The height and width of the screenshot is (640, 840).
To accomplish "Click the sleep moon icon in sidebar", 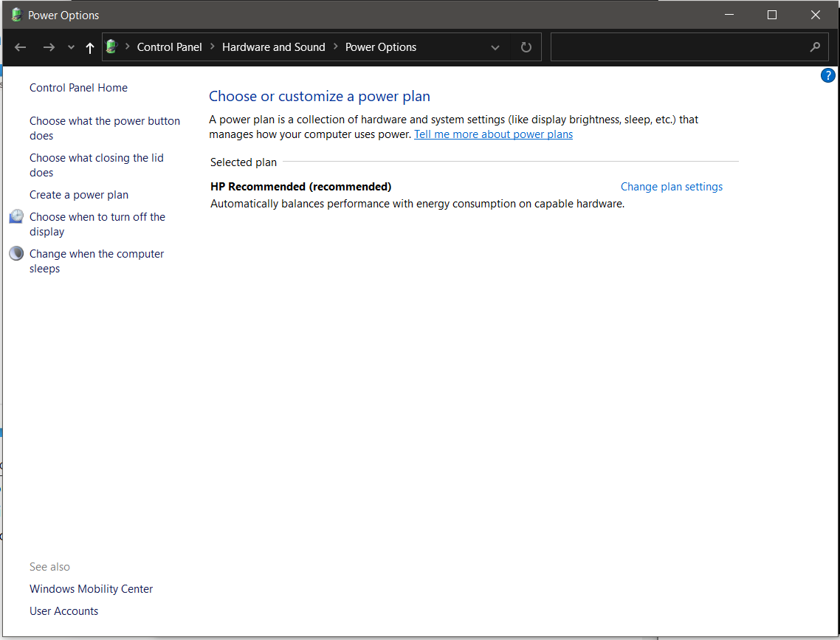I will [16, 252].
